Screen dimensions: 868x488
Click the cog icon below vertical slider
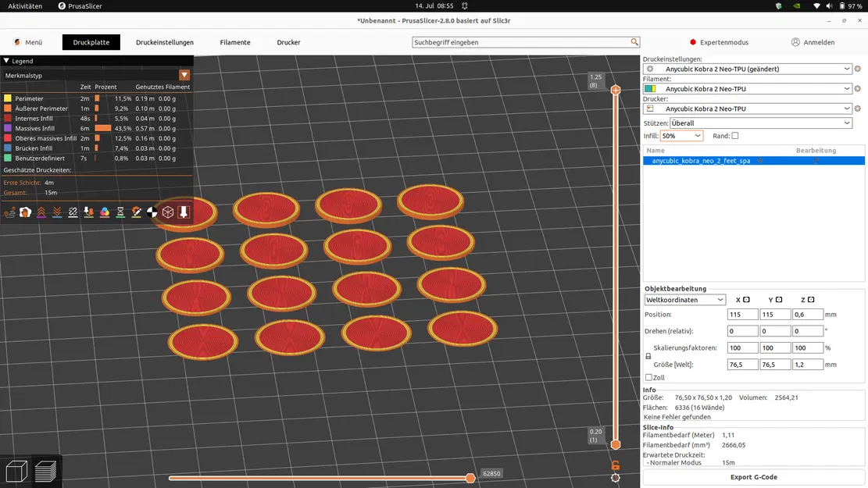(x=615, y=478)
